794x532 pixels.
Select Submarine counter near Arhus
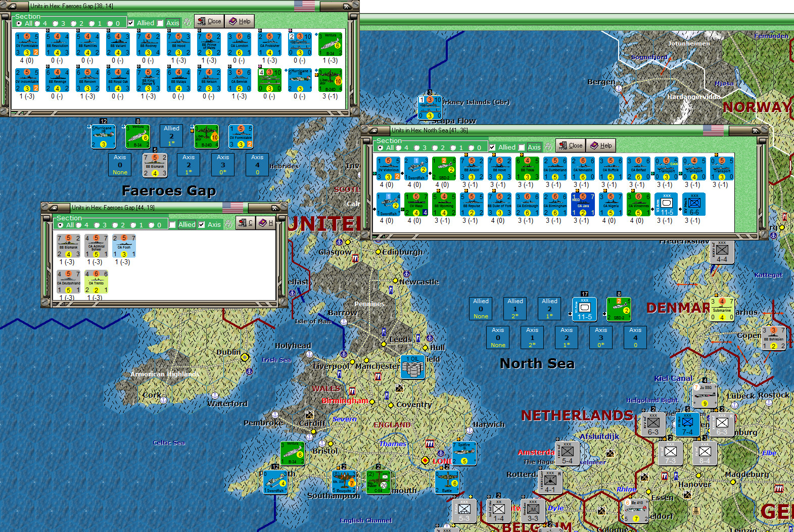tap(722, 309)
